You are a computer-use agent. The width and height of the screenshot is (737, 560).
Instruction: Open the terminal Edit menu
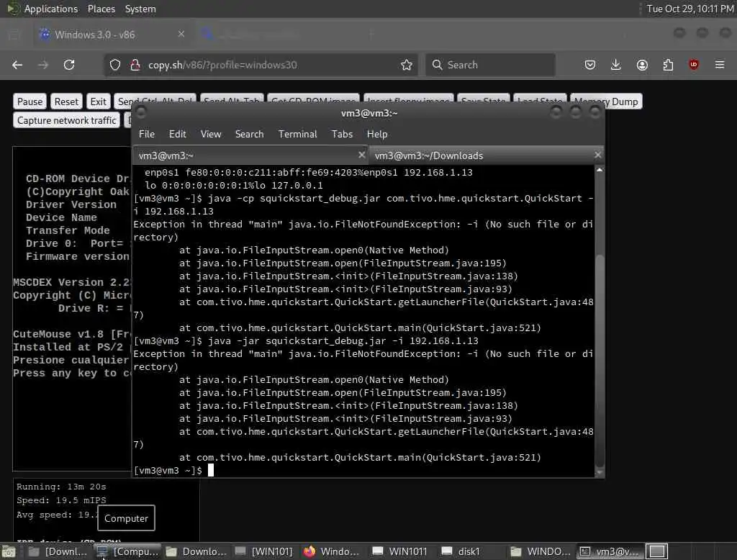pos(177,134)
